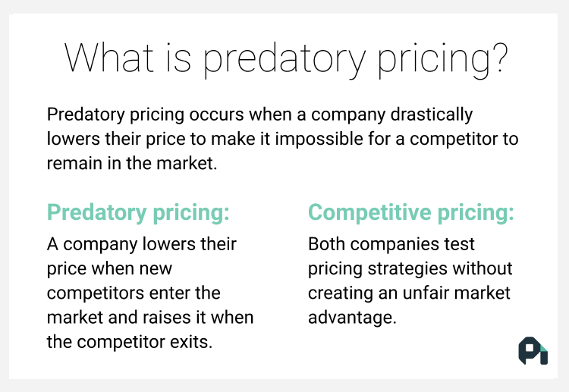
Task: Click the word 'advantage.' in right column
Action: (352, 318)
